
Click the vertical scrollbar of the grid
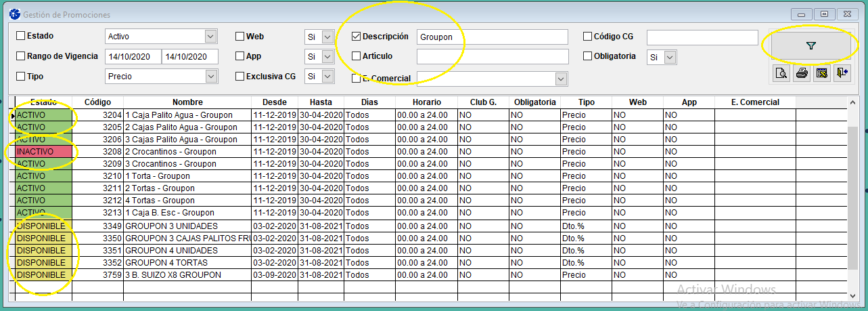pos(852,196)
